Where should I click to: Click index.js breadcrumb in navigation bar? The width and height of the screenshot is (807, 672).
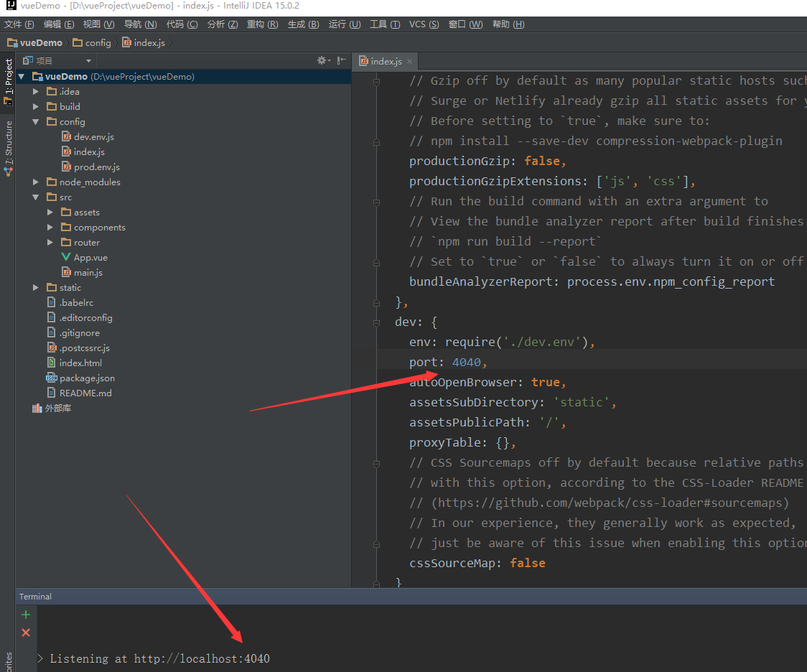pyautogui.click(x=144, y=42)
